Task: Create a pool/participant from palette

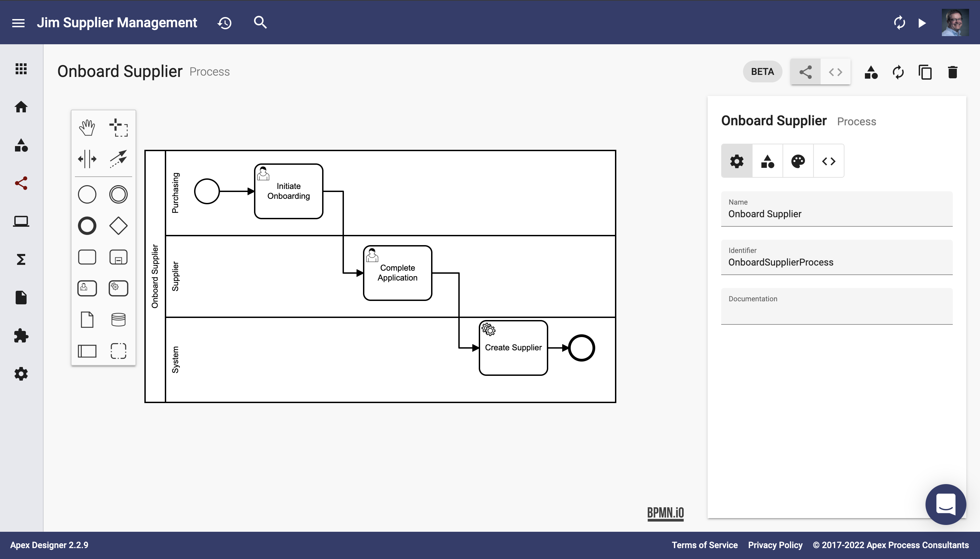Action: coord(87,351)
